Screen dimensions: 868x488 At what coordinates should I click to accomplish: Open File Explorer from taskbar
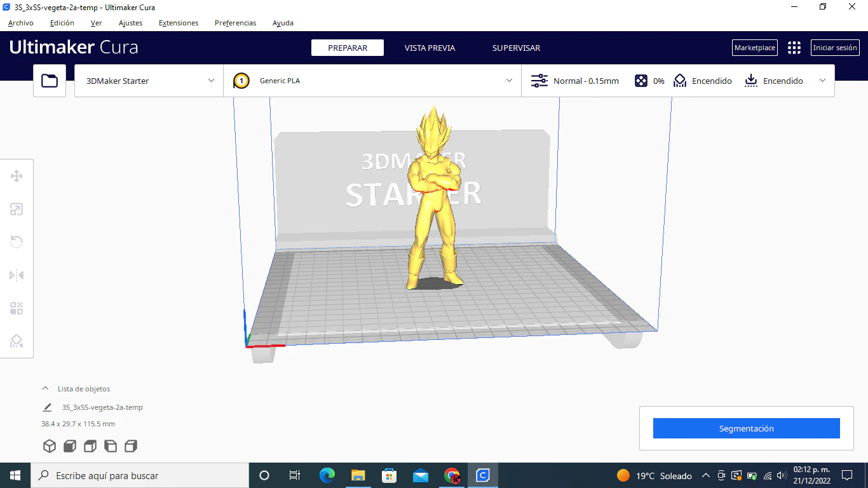pos(358,475)
